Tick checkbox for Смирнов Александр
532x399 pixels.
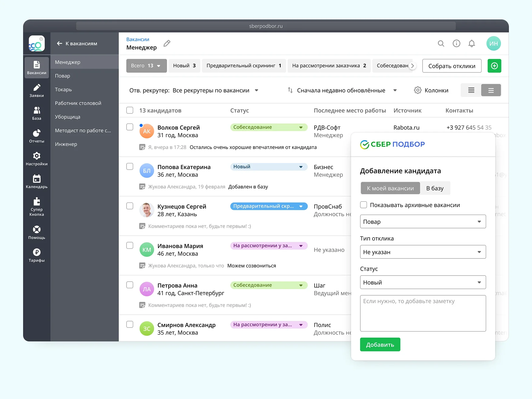[130, 324]
